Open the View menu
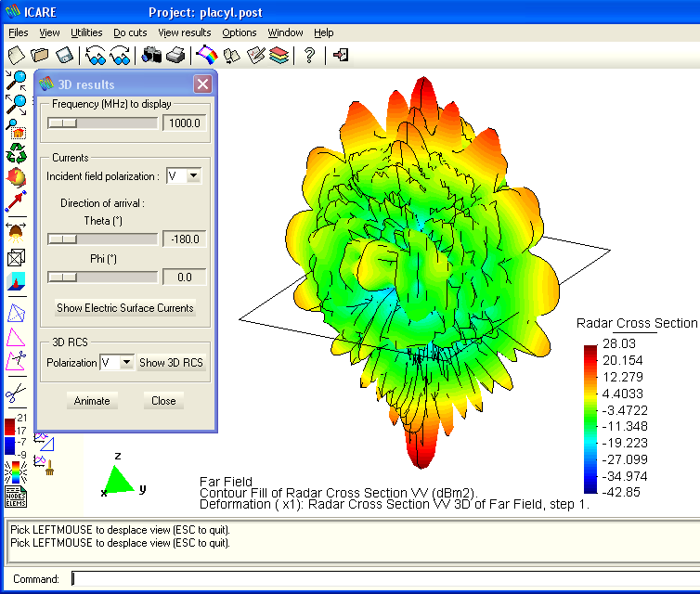700x594 pixels. point(49,32)
